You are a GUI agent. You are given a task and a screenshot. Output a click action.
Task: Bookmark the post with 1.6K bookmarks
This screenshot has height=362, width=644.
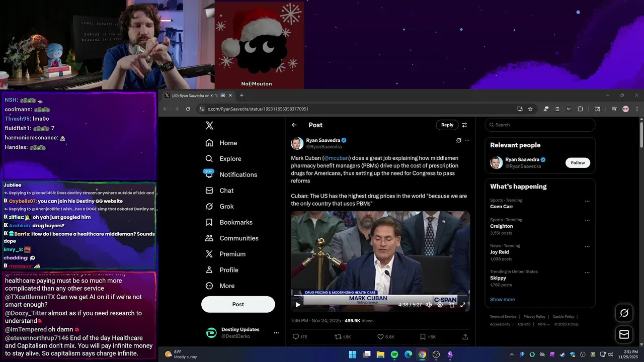pos(428,337)
